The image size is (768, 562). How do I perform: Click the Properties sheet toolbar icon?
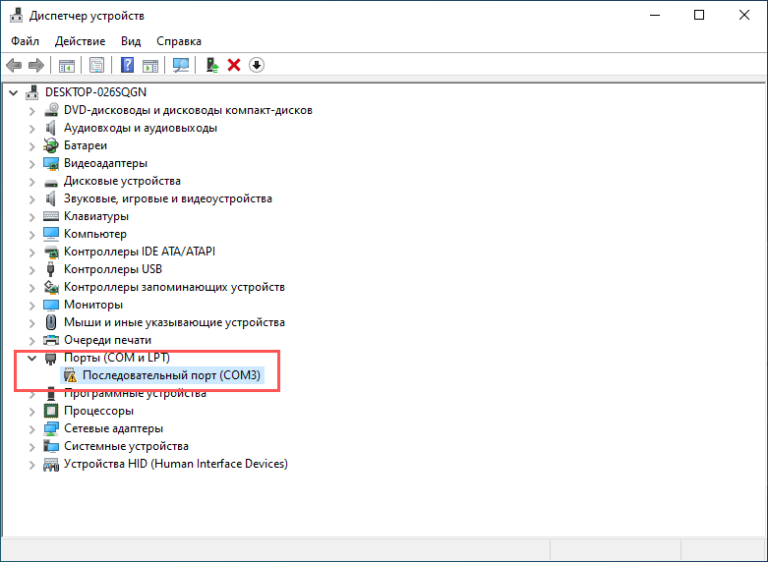pos(97,65)
